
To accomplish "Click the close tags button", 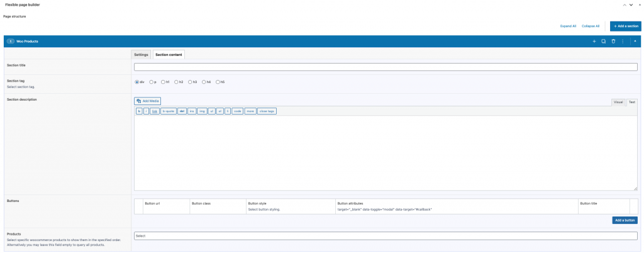I will 267,111.
